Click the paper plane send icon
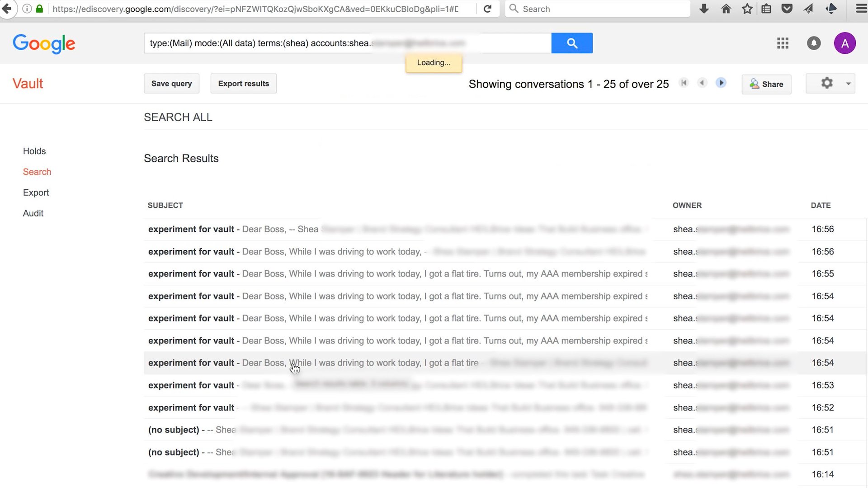The width and height of the screenshot is (868, 488). click(808, 9)
